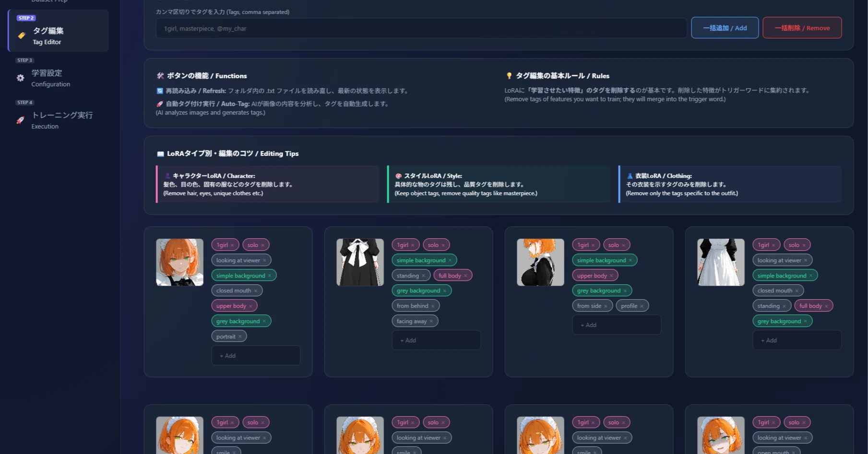
Task: Open the white apron full body thumbnail
Action: 721,262
